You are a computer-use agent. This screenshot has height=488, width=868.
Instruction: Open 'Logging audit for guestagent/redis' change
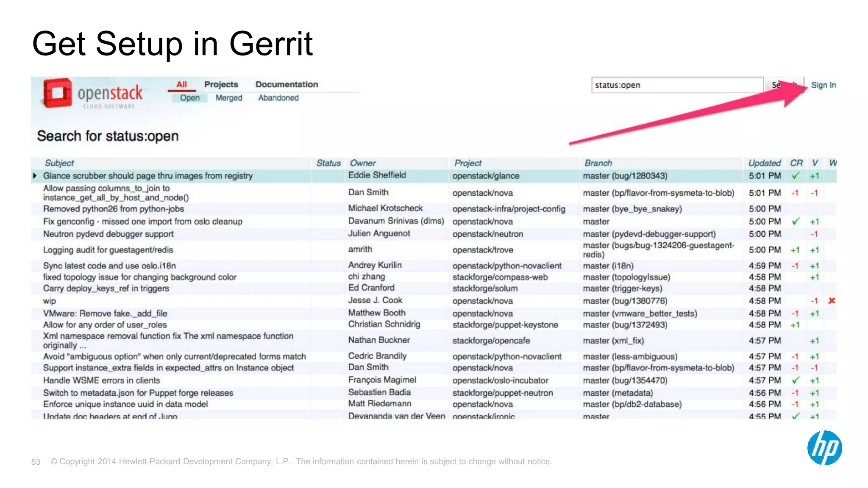tap(108, 250)
